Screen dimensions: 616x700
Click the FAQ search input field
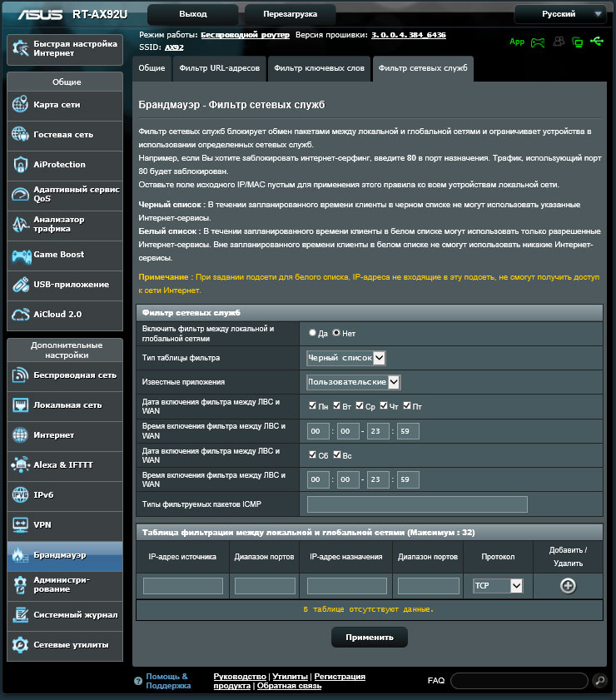(x=519, y=680)
